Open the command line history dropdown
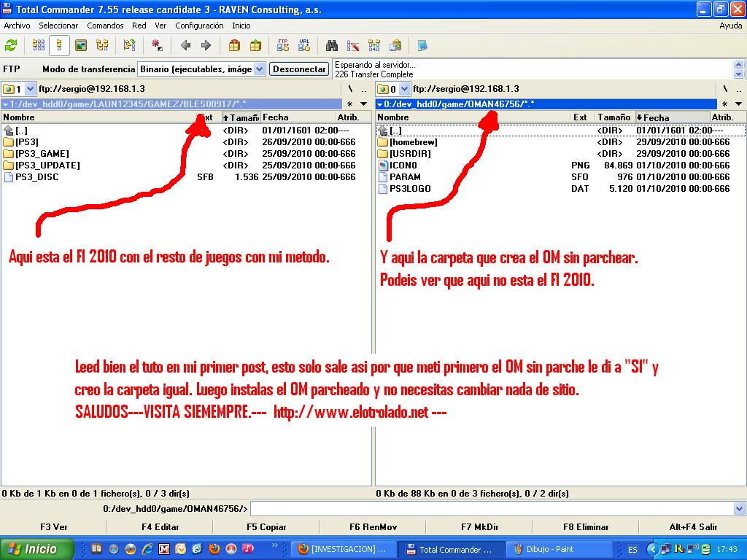The height and width of the screenshot is (560, 747). pyautogui.click(x=739, y=509)
